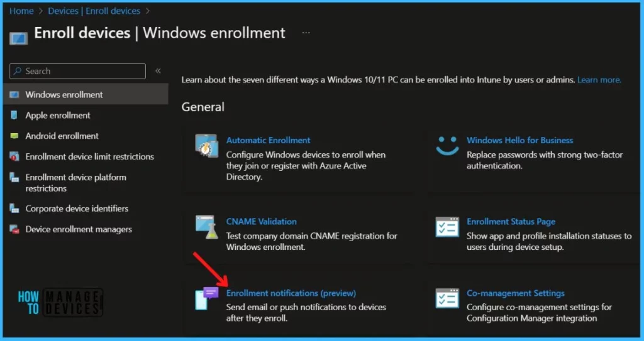The width and height of the screenshot is (644, 341).
Task: Click the Windows Hello smiley face icon
Action: pos(447,146)
